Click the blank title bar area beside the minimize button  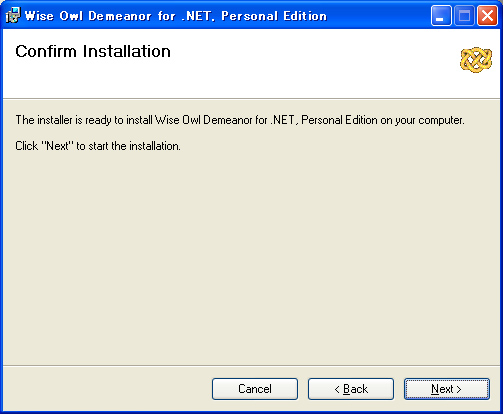378,15
